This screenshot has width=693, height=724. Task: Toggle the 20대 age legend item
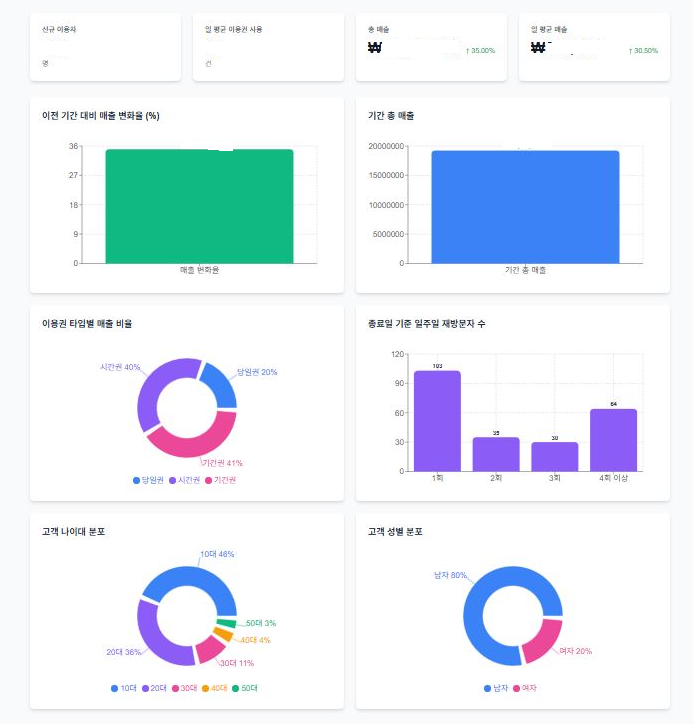(154, 688)
